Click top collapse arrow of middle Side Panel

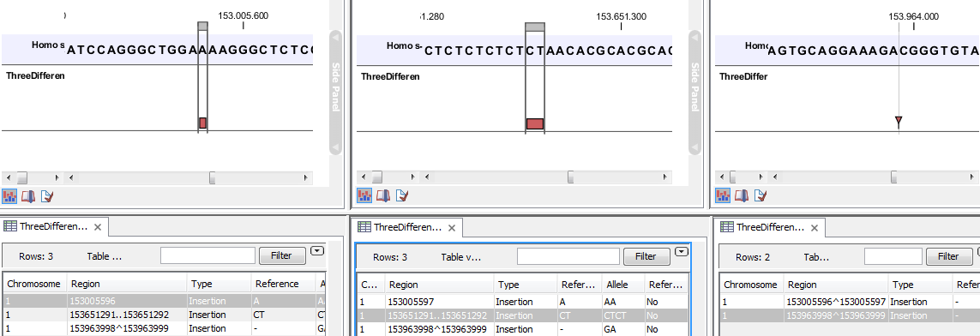pyautogui.click(x=694, y=38)
